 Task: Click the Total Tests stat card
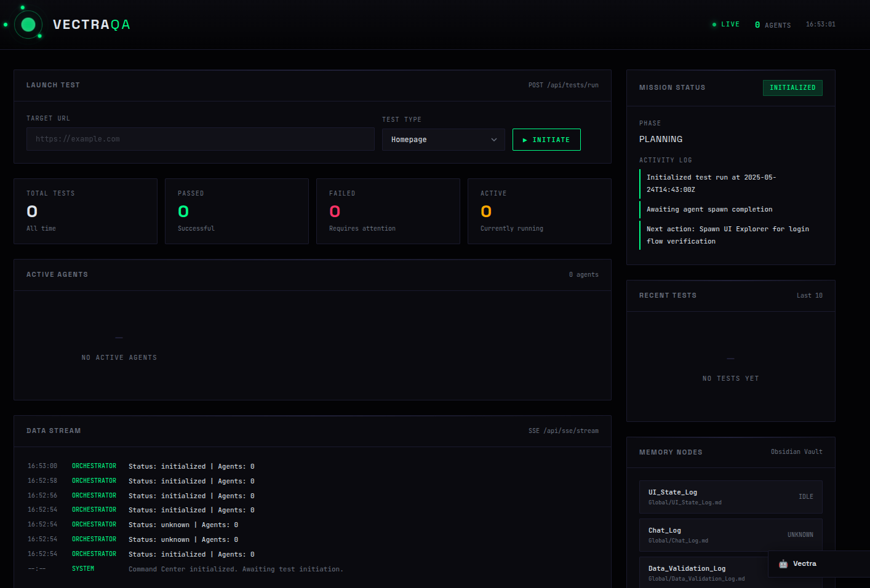coord(86,211)
